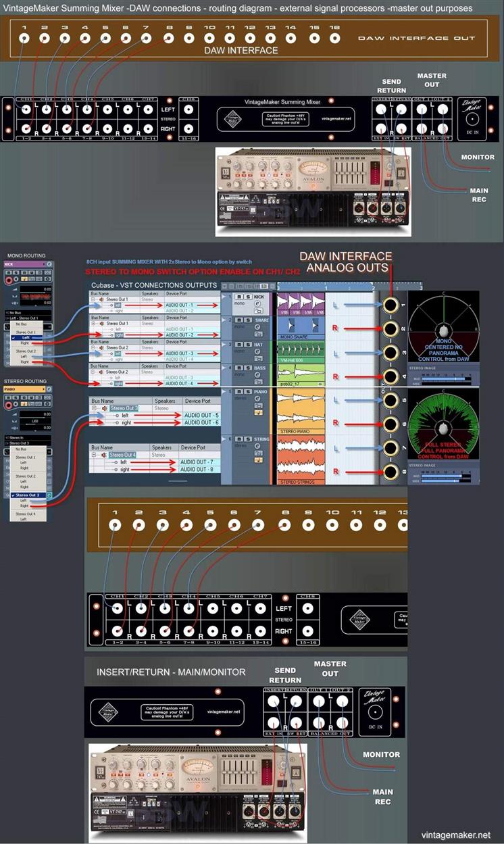Viewport: 504px width, 844px height.
Task: Select the MONO SNARE audio clip
Action: click(301, 328)
